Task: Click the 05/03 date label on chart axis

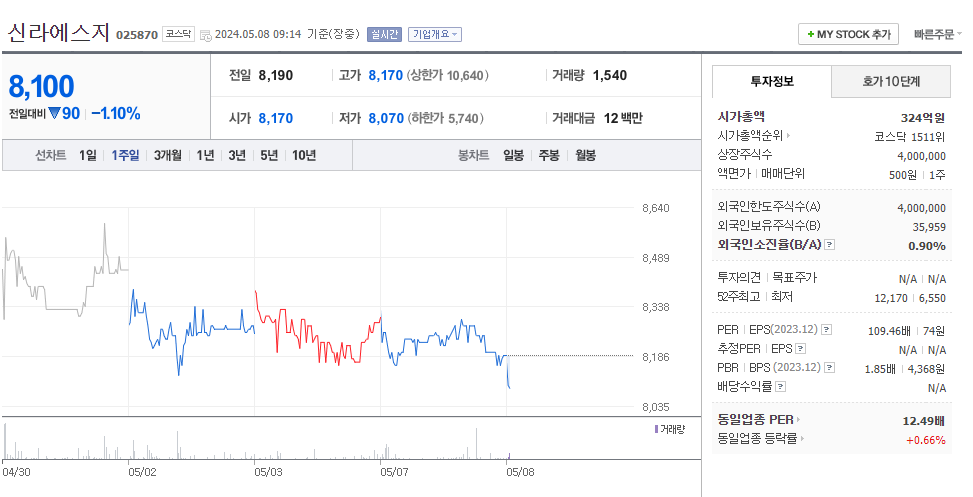Action: point(268,472)
